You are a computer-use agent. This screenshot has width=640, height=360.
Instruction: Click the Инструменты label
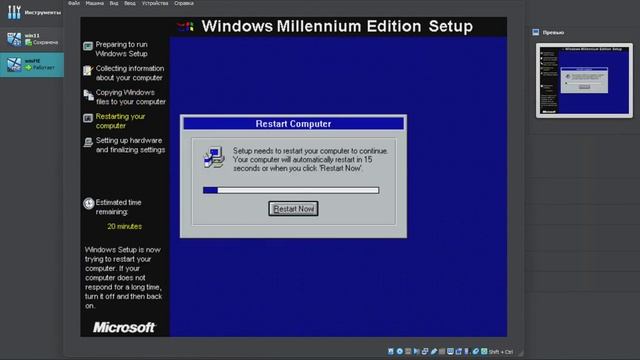tap(43, 13)
